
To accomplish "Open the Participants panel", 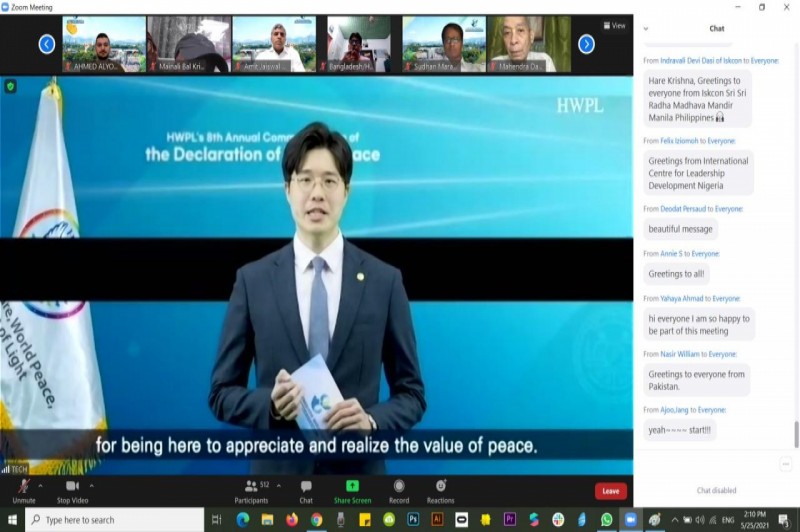I will [x=251, y=488].
